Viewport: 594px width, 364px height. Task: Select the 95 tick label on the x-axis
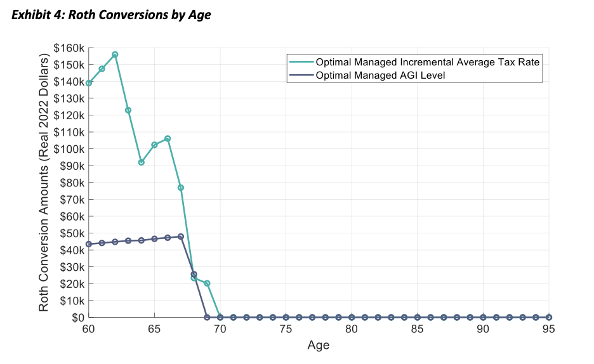[x=548, y=330]
